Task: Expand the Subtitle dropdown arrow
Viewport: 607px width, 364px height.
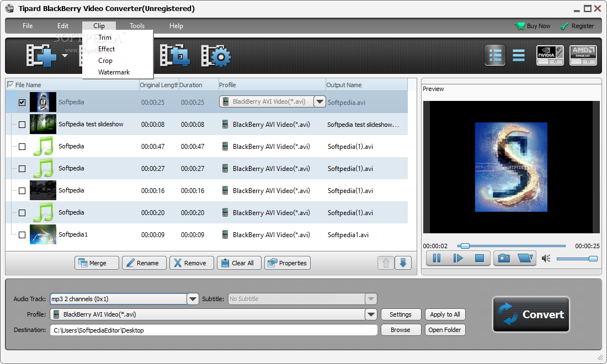Action: pyautogui.click(x=371, y=299)
